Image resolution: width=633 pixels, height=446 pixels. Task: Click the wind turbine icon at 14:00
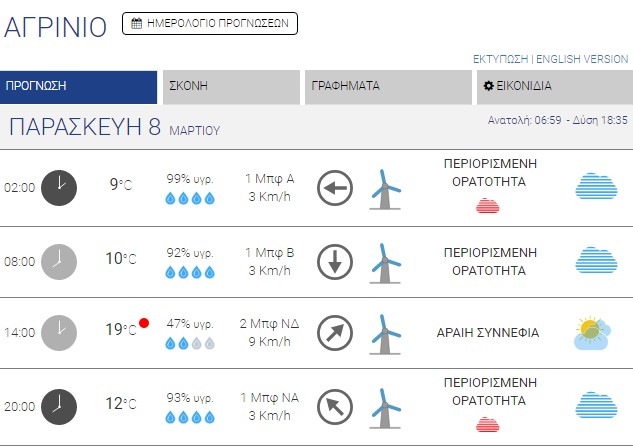coord(384,333)
